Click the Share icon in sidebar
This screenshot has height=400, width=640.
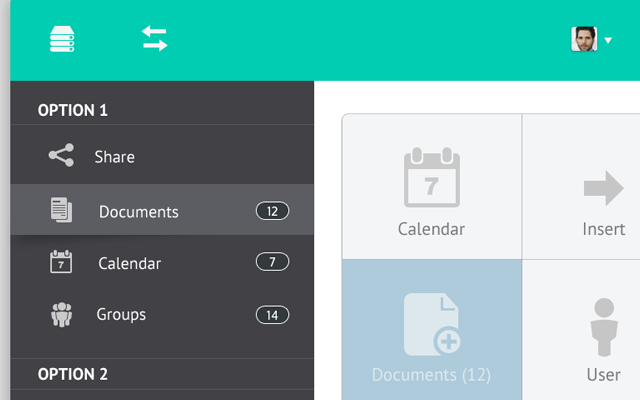tap(61, 156)
